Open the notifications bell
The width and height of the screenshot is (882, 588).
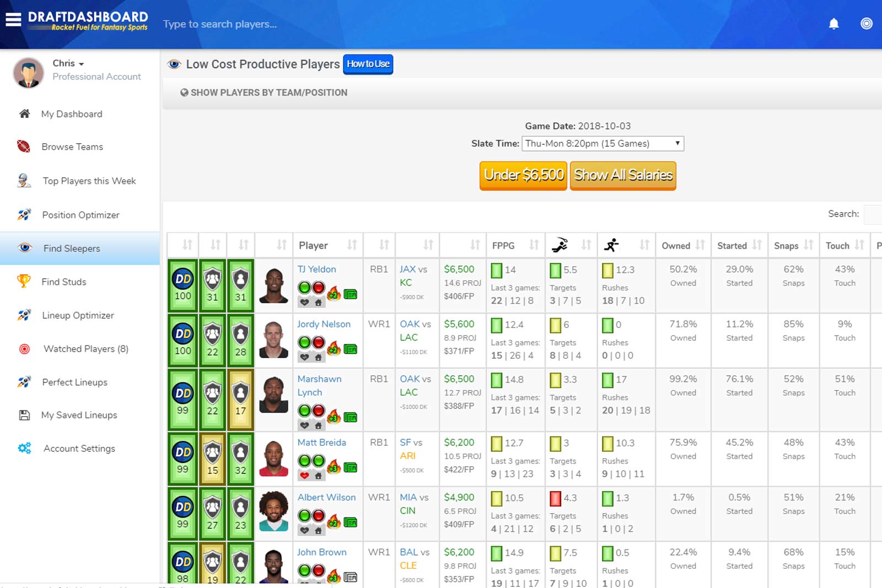coord(833,24)
